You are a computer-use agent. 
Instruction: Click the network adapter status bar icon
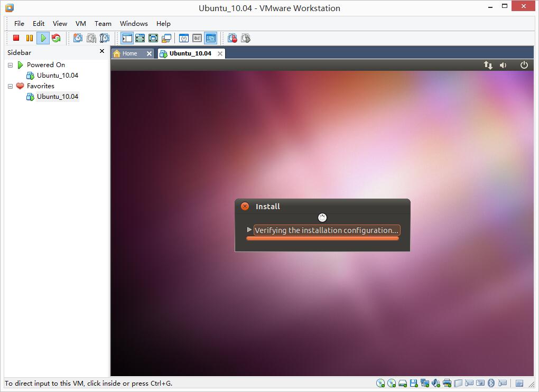pyautogui.click(x=425, y=383)
